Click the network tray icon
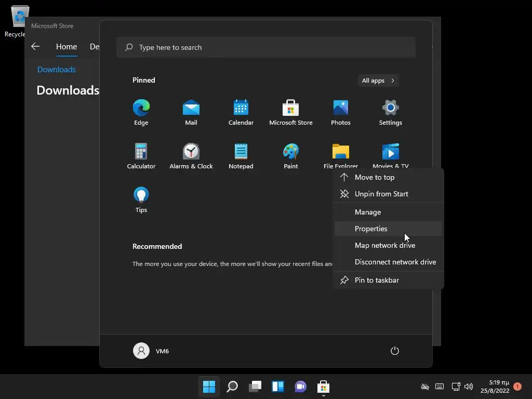 [456, 387]
